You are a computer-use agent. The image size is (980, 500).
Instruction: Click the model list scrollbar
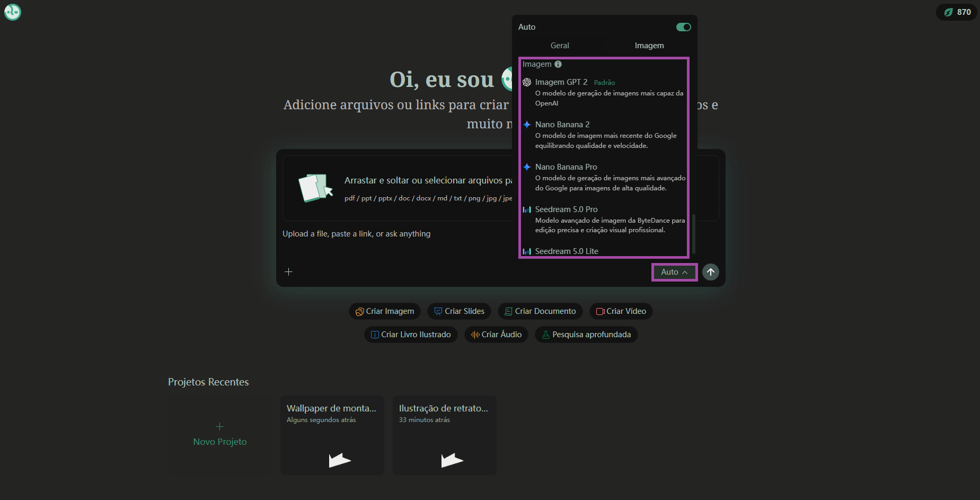(x=693, y=234)
